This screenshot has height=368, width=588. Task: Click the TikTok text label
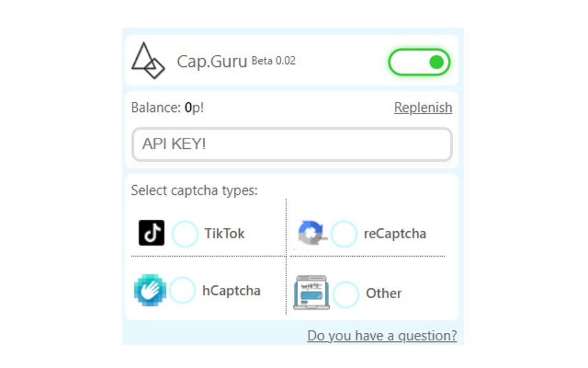click(x=224, y=234)
